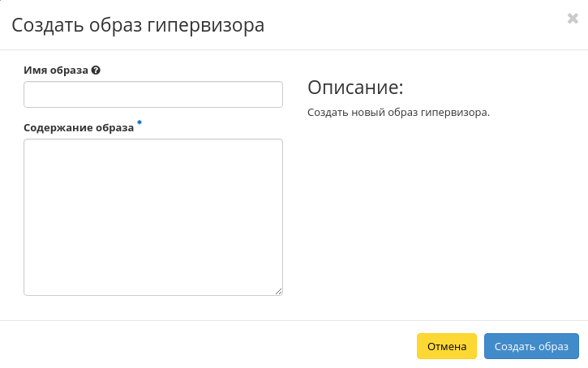Click the word Имя in the field label
The image size is (588, 368).
click(35, 71)
